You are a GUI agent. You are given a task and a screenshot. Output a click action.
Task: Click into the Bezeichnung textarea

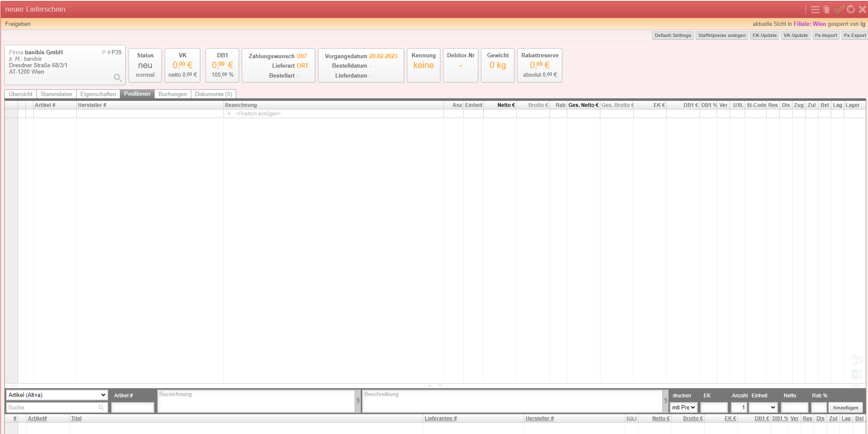click(x=256, y=401)
